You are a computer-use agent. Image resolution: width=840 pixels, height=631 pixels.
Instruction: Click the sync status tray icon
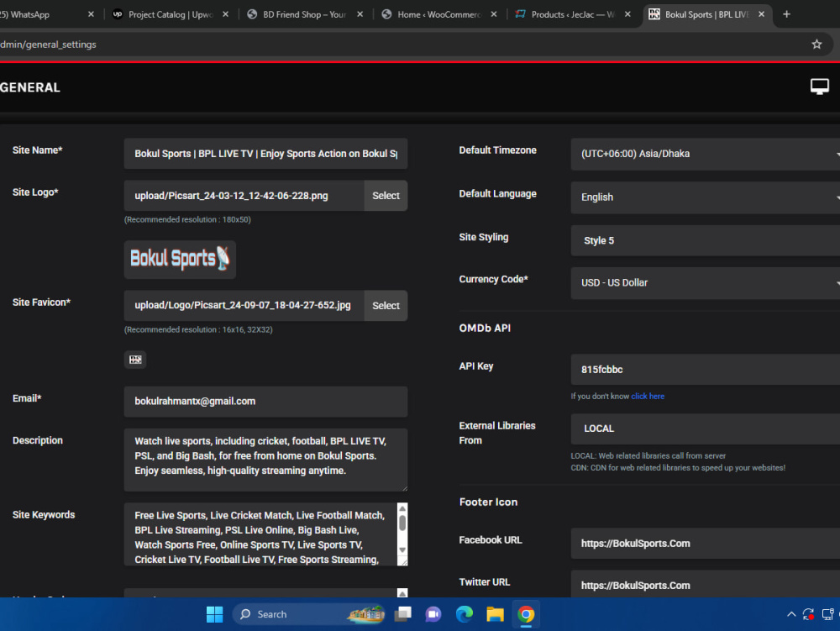pyautogui.click(x=808, y=614)
